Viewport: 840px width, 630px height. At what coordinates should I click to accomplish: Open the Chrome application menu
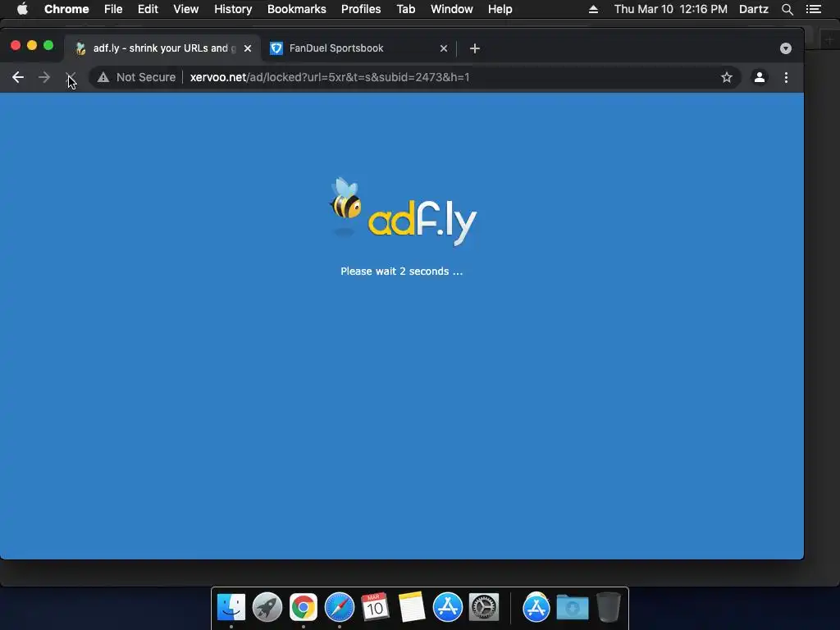[x=66, y=9]
